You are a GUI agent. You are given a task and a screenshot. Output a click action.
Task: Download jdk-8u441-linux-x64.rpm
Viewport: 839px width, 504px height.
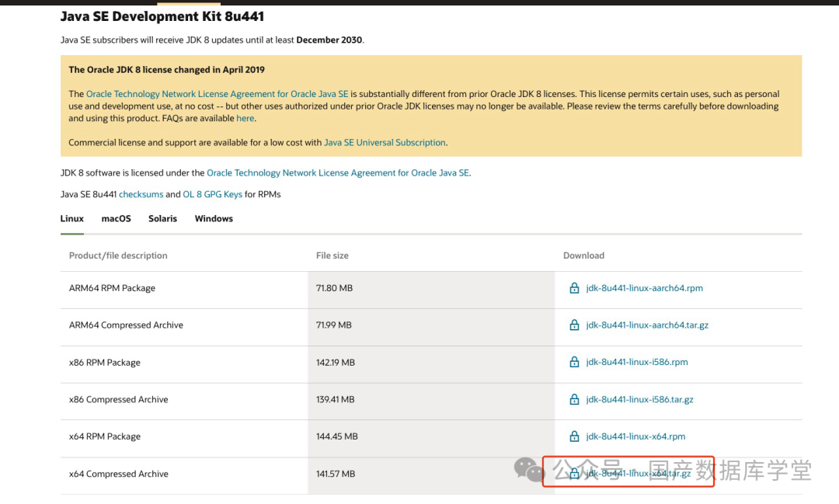pos(635,436)
